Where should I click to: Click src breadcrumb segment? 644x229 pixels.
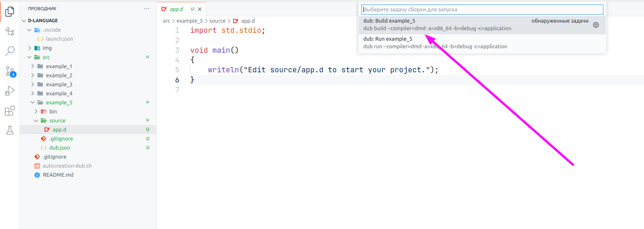click(x=166, y=21)
